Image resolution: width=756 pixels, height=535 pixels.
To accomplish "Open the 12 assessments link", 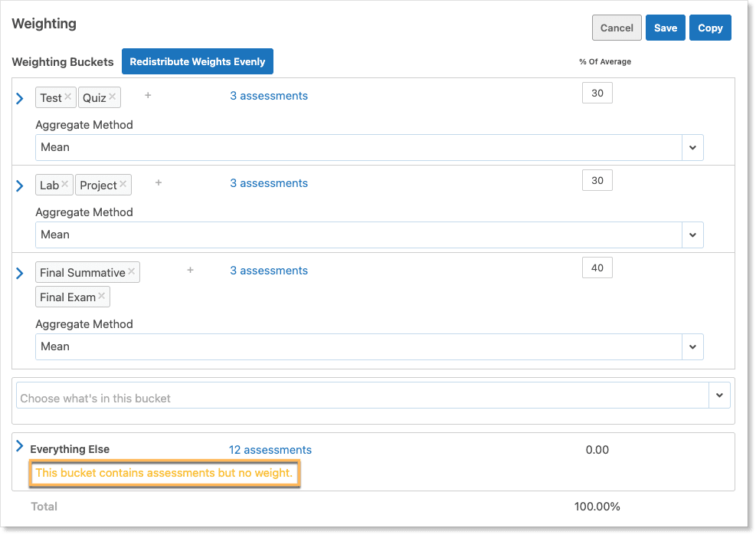I will (x=270, y=450).
